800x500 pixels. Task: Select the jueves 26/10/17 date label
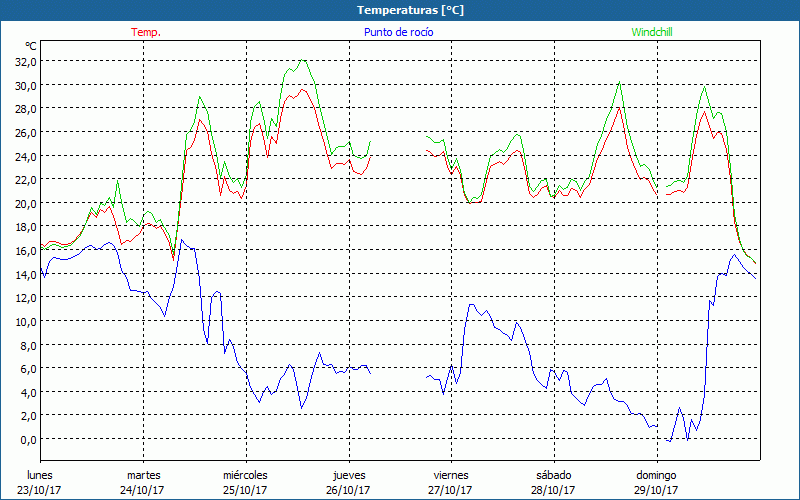click(x=350, y=482)
